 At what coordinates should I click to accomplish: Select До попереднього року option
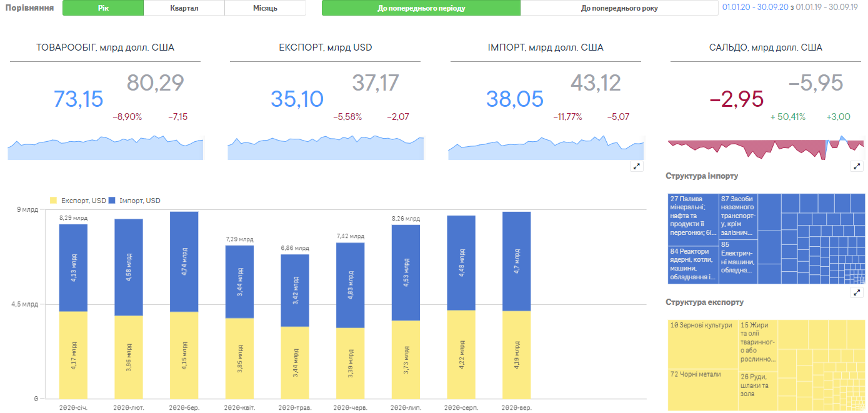(619, 8)
